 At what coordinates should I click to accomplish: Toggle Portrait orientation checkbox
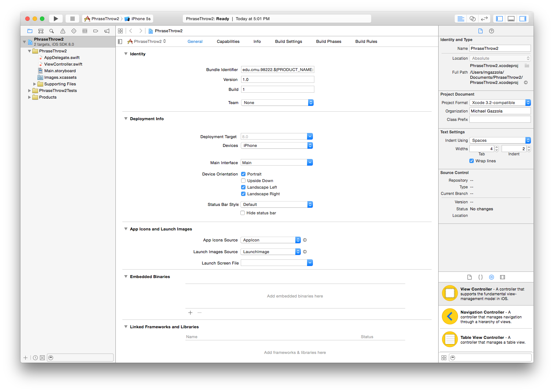[x=243, y=174]
